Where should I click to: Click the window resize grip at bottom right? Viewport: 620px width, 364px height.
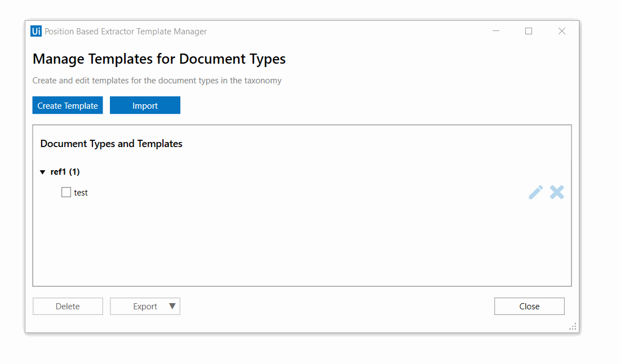click(573, 326)
